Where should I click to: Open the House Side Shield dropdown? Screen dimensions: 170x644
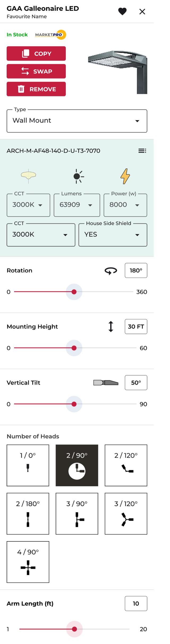click(113, 235)
